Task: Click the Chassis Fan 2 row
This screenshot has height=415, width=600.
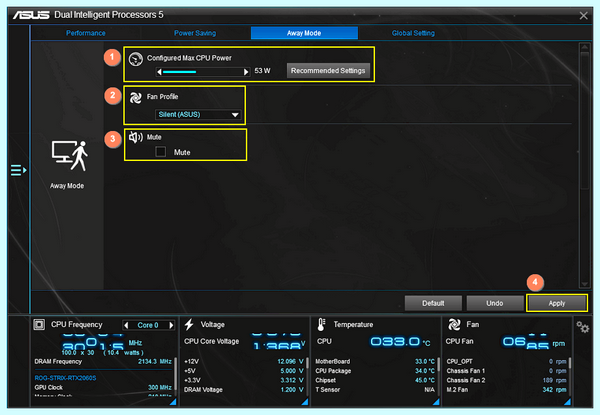Action: [x=506, y=381]
